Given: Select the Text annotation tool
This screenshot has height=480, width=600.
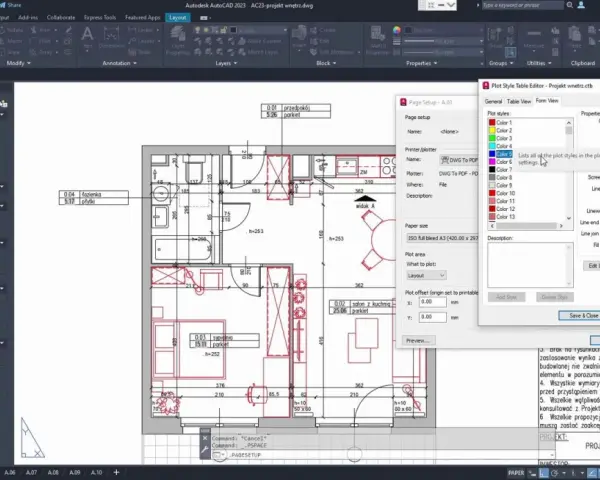Looking at the screenshot, I should click(x=87, y=38).
